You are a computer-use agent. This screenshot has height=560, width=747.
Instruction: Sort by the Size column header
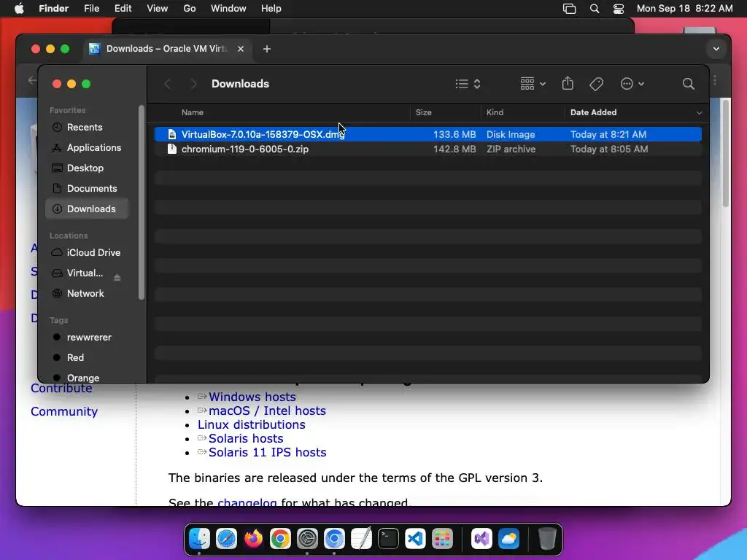tap(424, 113)
